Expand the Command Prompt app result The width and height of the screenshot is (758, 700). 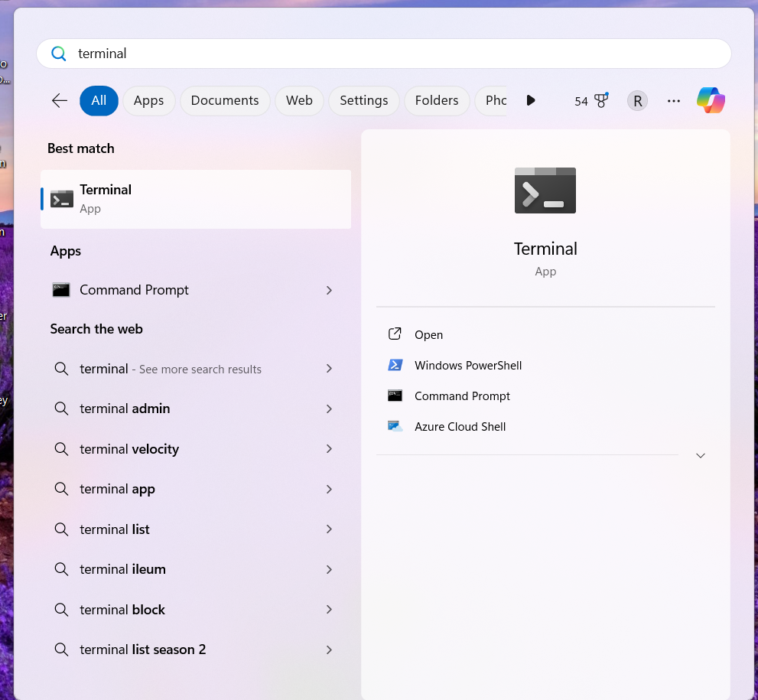click(329, 290)
